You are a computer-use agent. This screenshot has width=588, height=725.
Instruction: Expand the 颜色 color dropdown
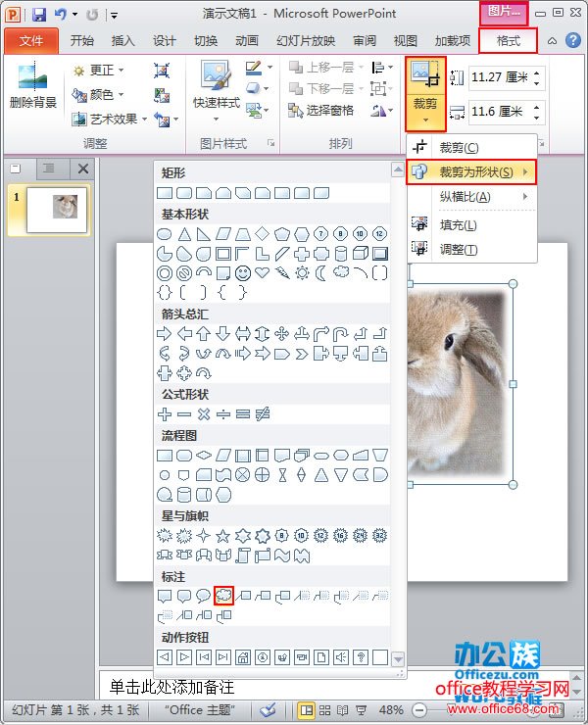click(x=121, y=95)
